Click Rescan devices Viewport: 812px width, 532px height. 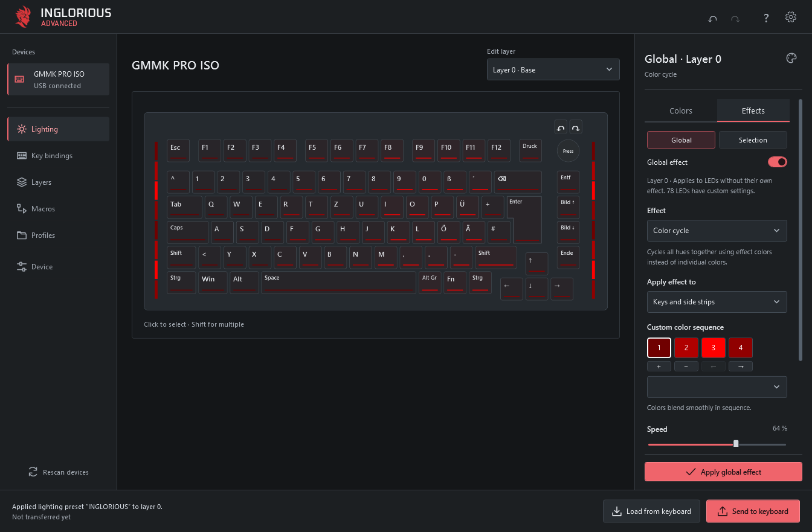coord(59,472)
